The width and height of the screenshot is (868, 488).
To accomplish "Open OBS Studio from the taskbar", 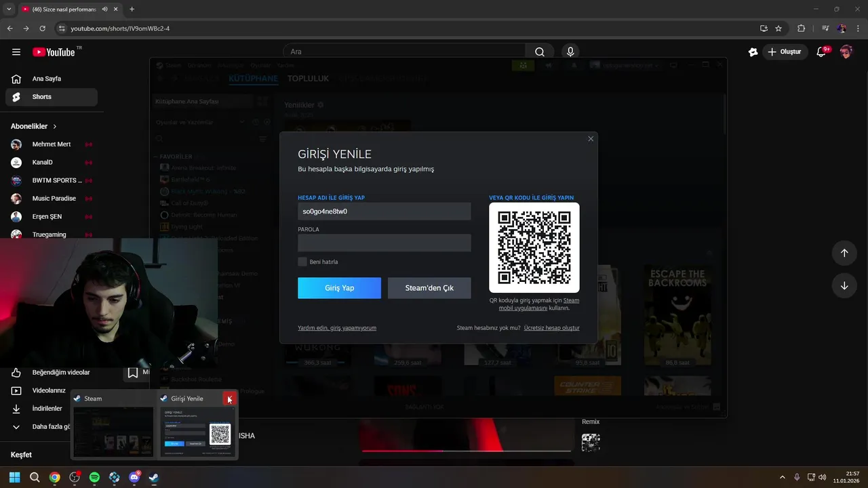I will point(75,477).
